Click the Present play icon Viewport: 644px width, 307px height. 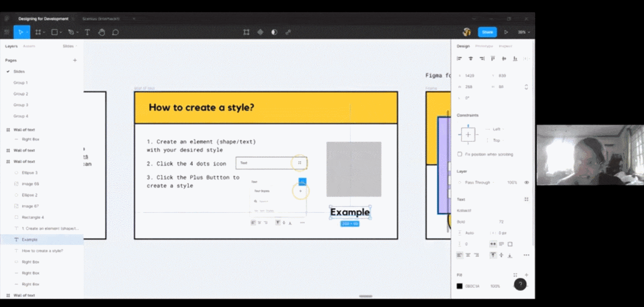[506, 32]
